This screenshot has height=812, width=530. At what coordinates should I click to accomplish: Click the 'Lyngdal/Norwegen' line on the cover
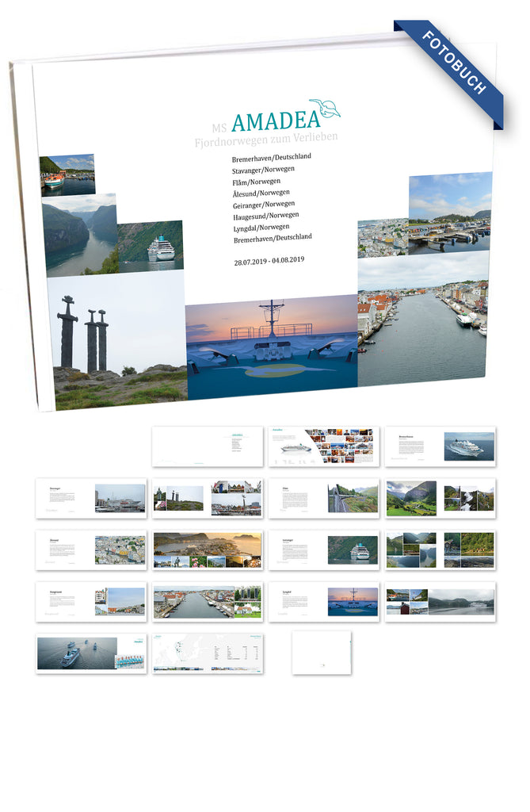pos(261,228)
